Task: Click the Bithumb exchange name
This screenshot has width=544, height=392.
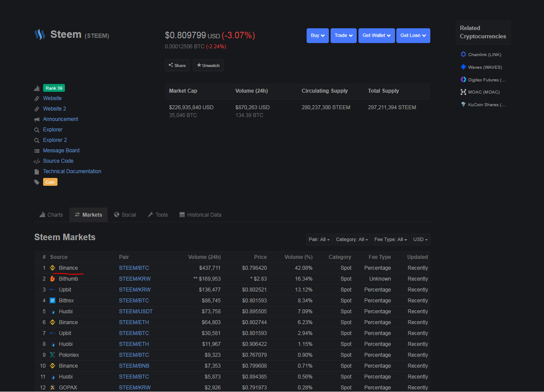Action: click(68, 279)
